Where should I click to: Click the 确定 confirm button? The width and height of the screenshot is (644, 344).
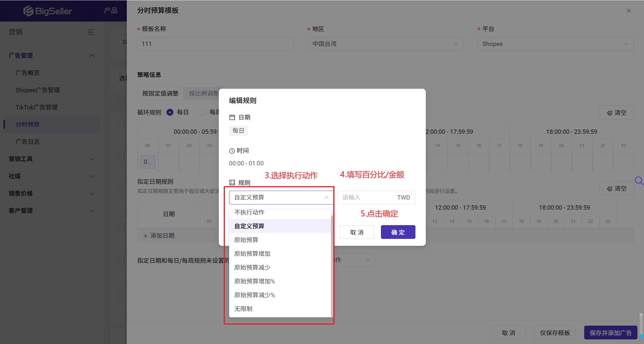[x=398, y=232]
